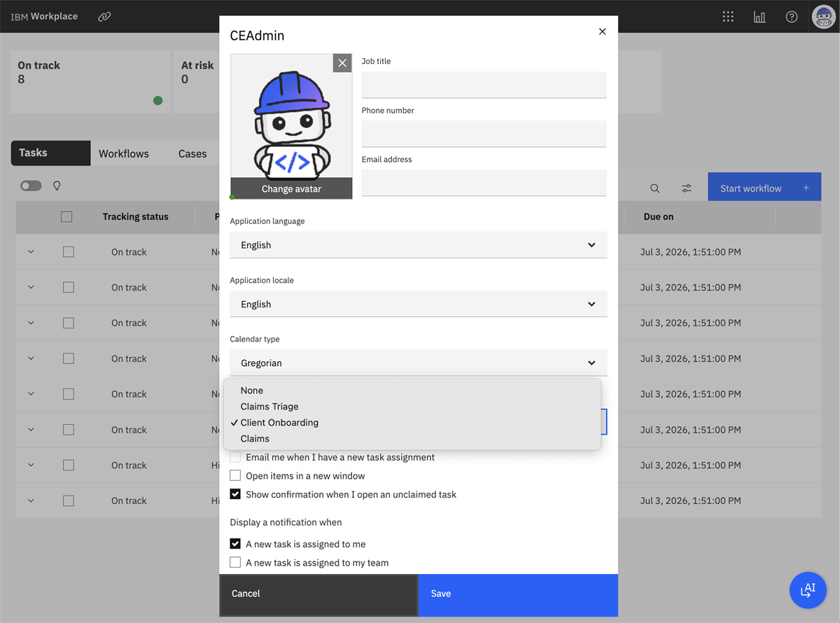Viewport: 840px width, 623px height.
Task: Click the At risk summary card
Action: [x=197, y=82]
